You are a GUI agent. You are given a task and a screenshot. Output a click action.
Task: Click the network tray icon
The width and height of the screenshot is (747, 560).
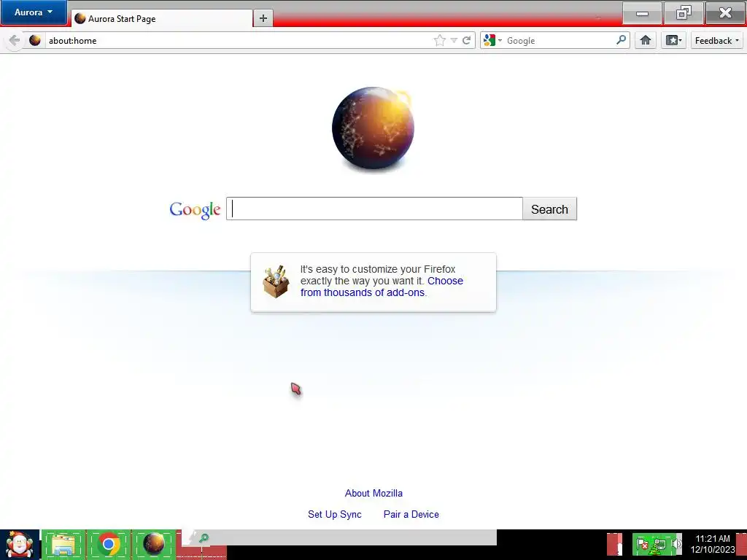click(659, 545)
